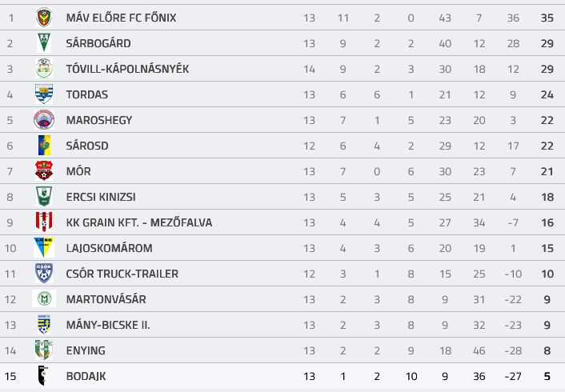This screenshot has height=392, width=565.
Task: Click the 35 points value for the leader
Action: (547, 18)
